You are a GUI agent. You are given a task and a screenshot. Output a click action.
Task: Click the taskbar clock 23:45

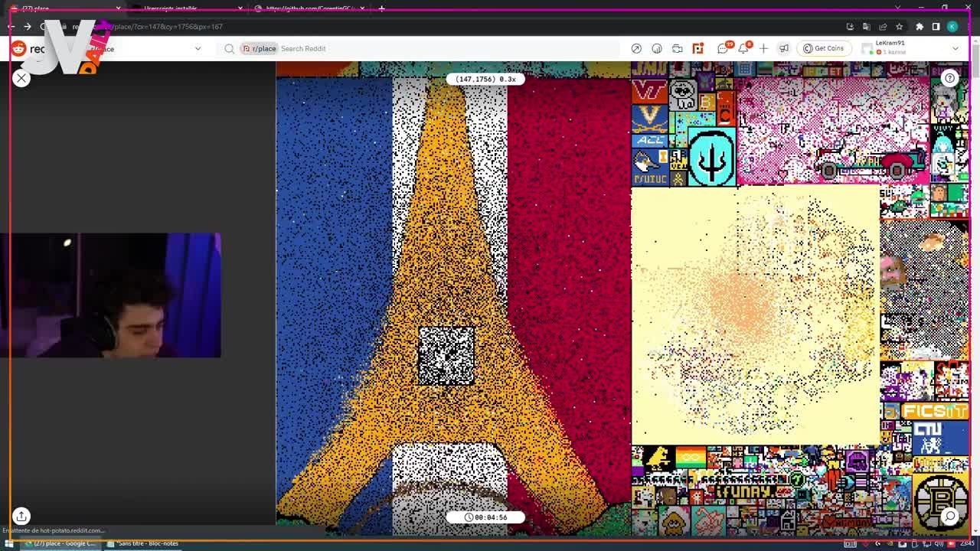pos(969,543)
